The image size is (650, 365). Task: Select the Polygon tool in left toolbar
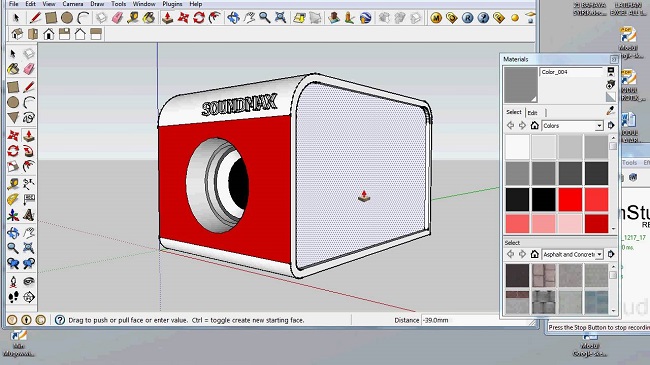click(13, 118)
